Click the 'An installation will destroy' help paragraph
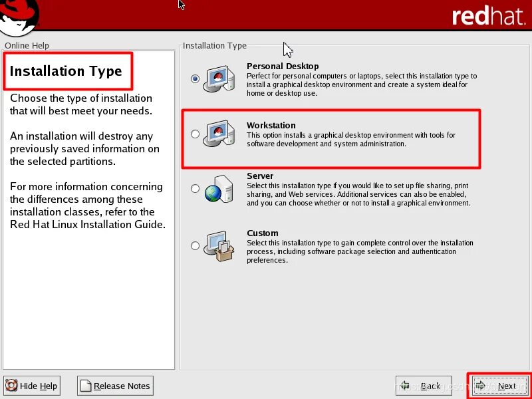The width and height of the screenshot is (532, 399). 84,148
